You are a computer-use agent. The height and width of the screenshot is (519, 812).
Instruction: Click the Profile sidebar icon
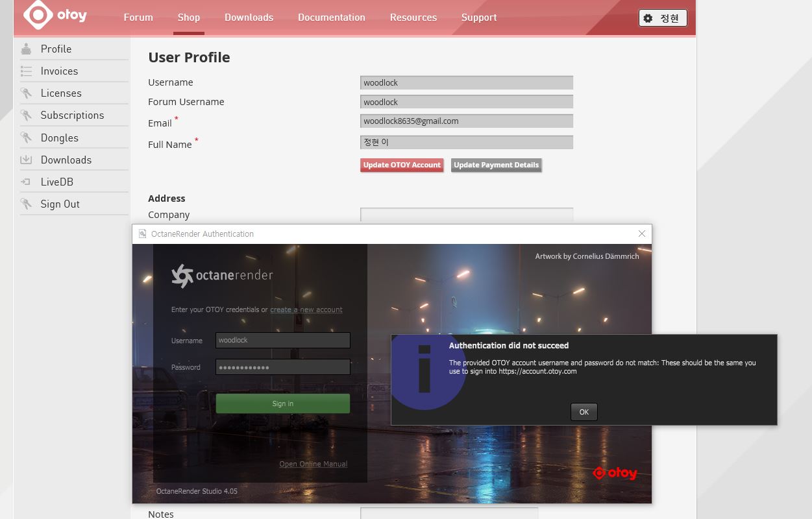pyautogui.click(x=26, y=49)
